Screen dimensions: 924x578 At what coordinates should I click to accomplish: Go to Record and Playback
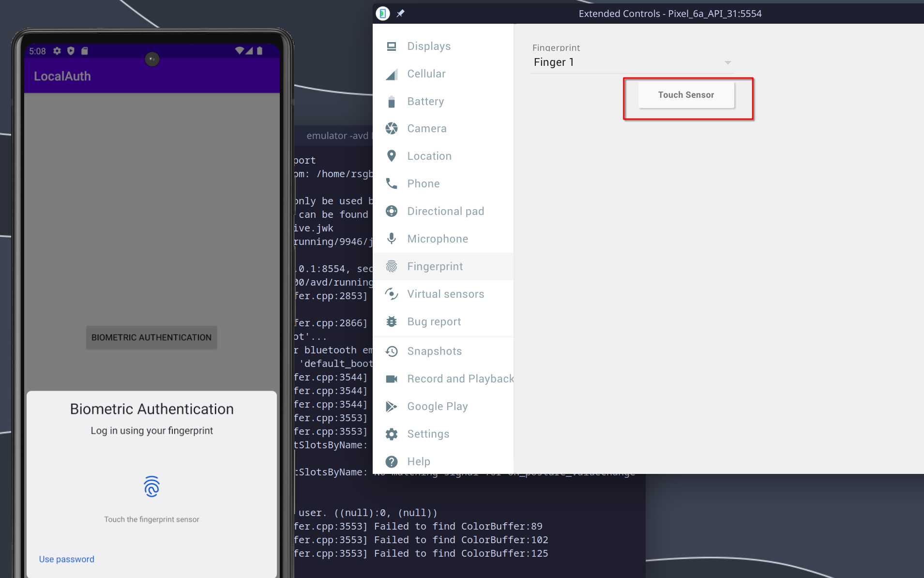460,379
